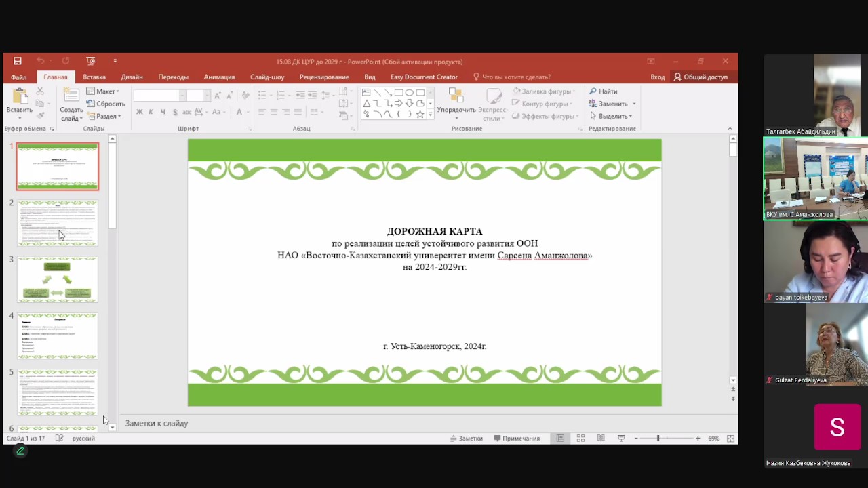This screenshot has height=488, width=868.
Task: Click the Find (Найти) button
Action: click(x=604, y=91)
